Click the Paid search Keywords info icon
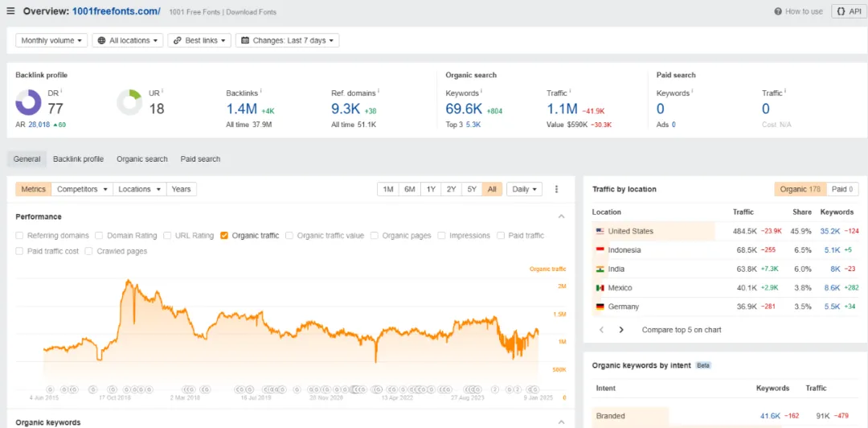This screenshot has width=868, height=428. click(693, 91)
